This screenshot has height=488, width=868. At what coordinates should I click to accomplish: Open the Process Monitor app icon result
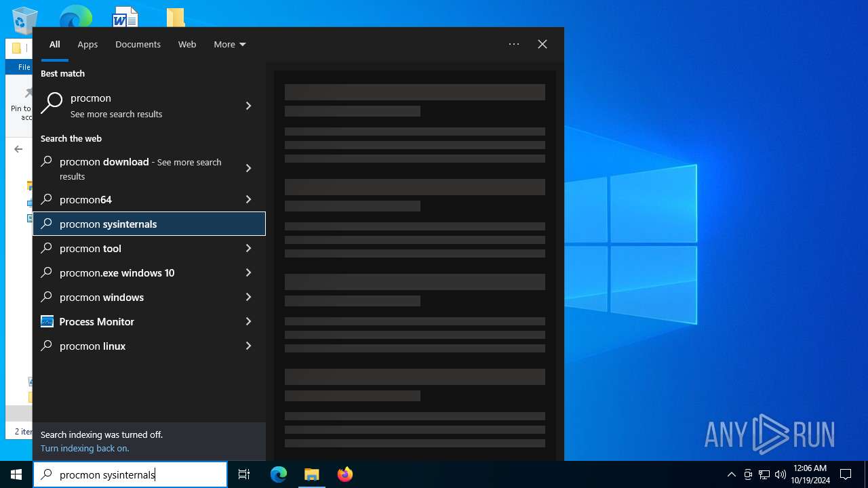coord(47,321)
